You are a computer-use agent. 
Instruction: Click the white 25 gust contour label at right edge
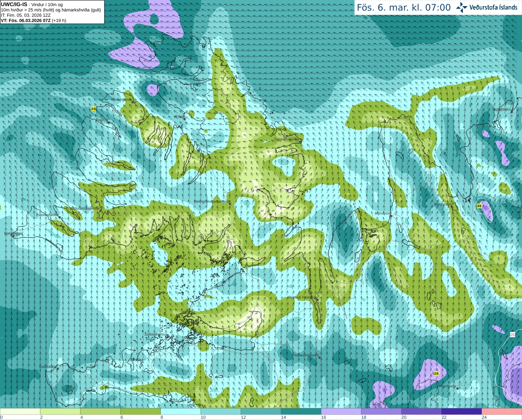point(513,335)
